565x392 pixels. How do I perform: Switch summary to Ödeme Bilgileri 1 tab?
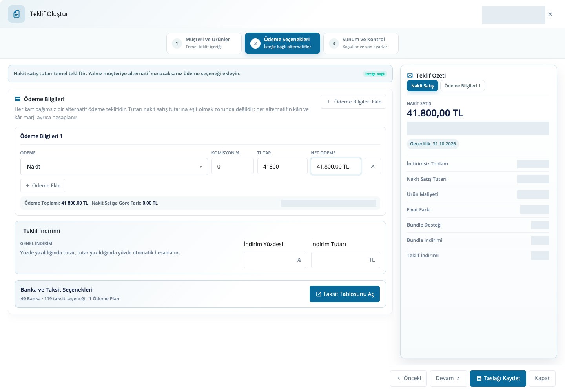pos(463,86)
